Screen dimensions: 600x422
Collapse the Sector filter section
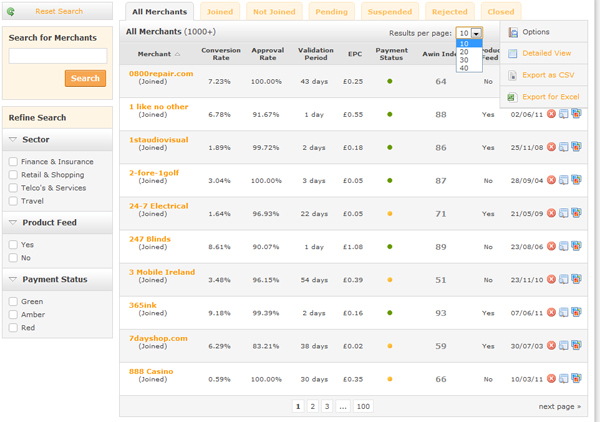click(x=13, y=140)
